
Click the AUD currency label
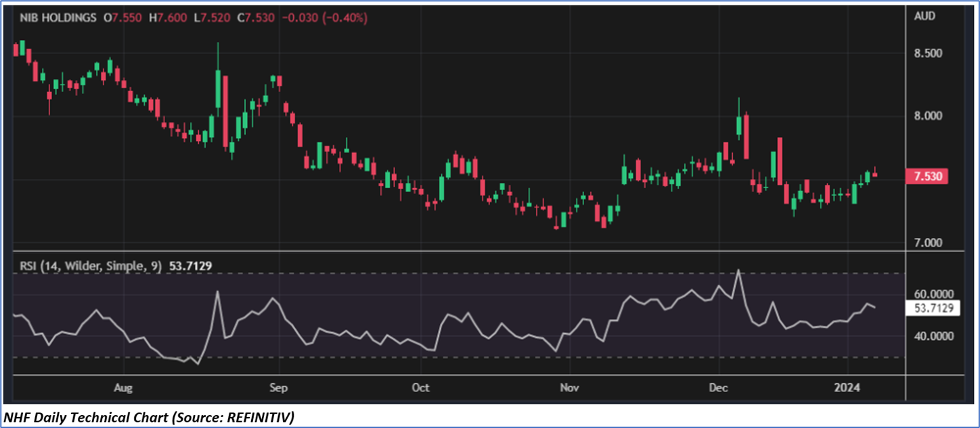pos(925,16)
